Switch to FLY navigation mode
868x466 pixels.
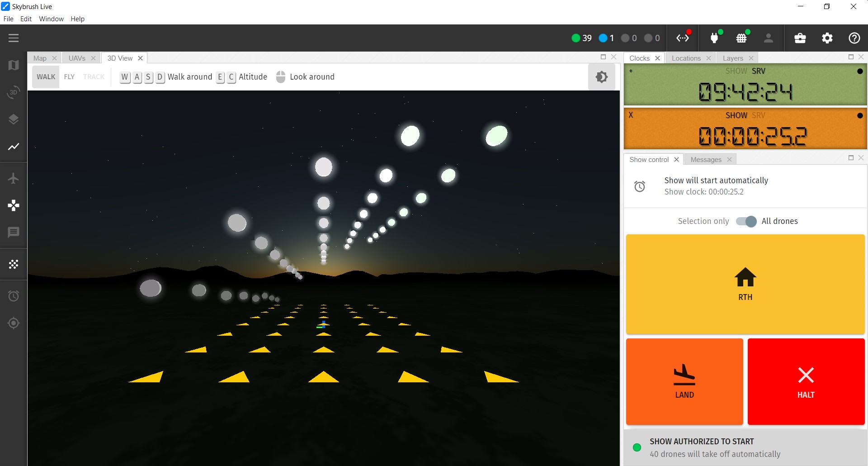point(69,77)
